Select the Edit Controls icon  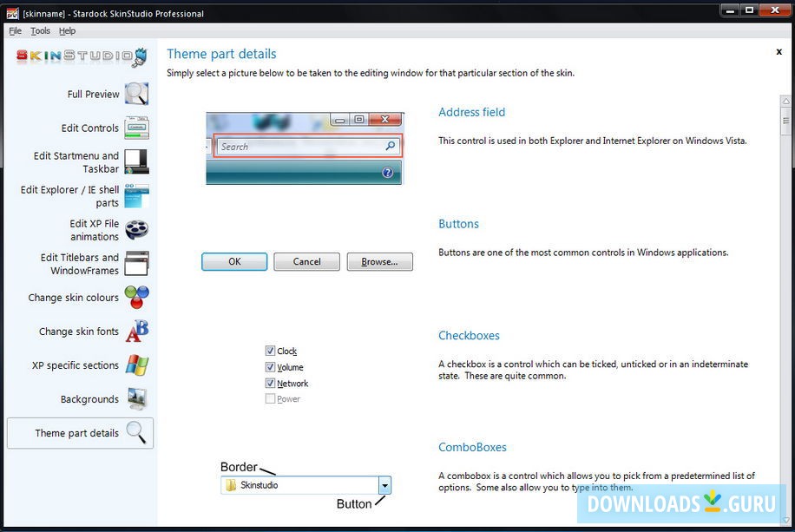coord(136,128)
